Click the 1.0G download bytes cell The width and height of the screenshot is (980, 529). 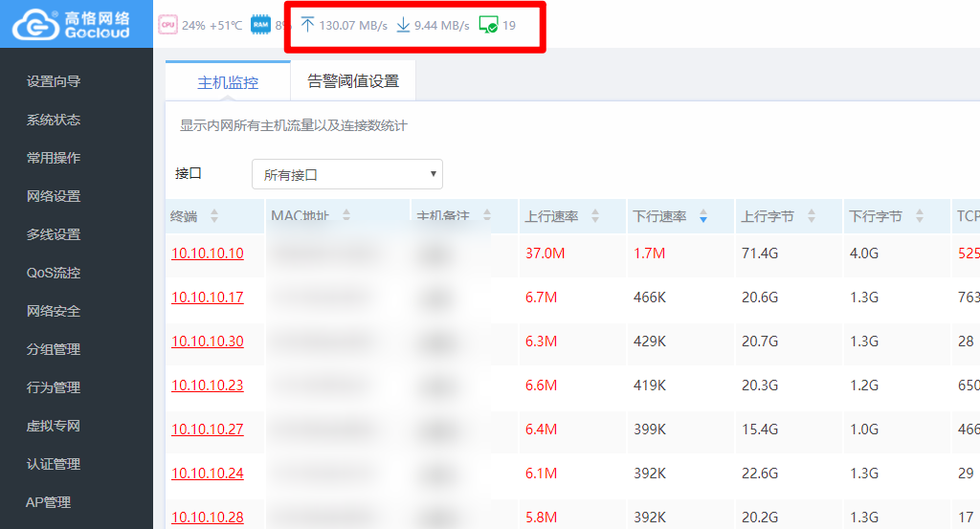pyautogui.click(x=864, y=430)
